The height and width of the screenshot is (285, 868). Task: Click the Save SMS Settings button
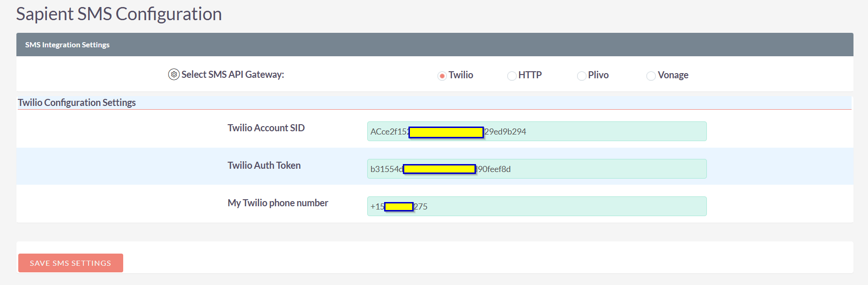pyautogui.click(x=71, y=263)
